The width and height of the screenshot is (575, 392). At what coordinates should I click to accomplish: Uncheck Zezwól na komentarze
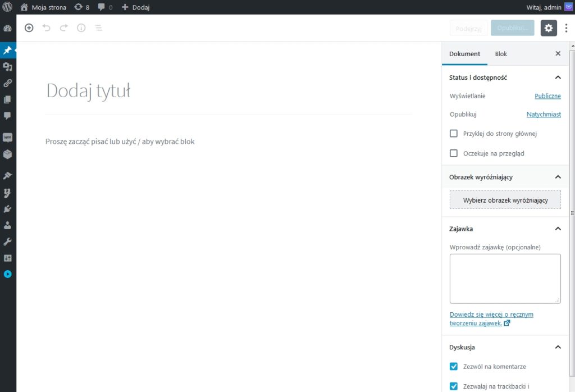(x=454, y=367)
